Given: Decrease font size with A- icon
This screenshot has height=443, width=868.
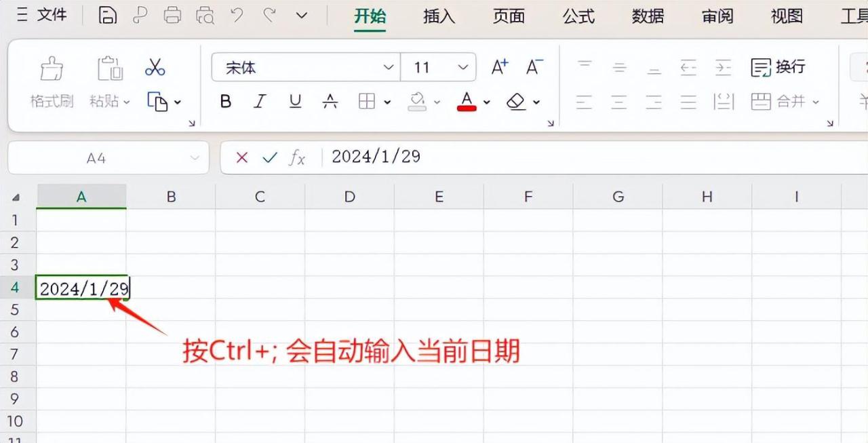Looking at the screenshot, I should coord(534,66).
